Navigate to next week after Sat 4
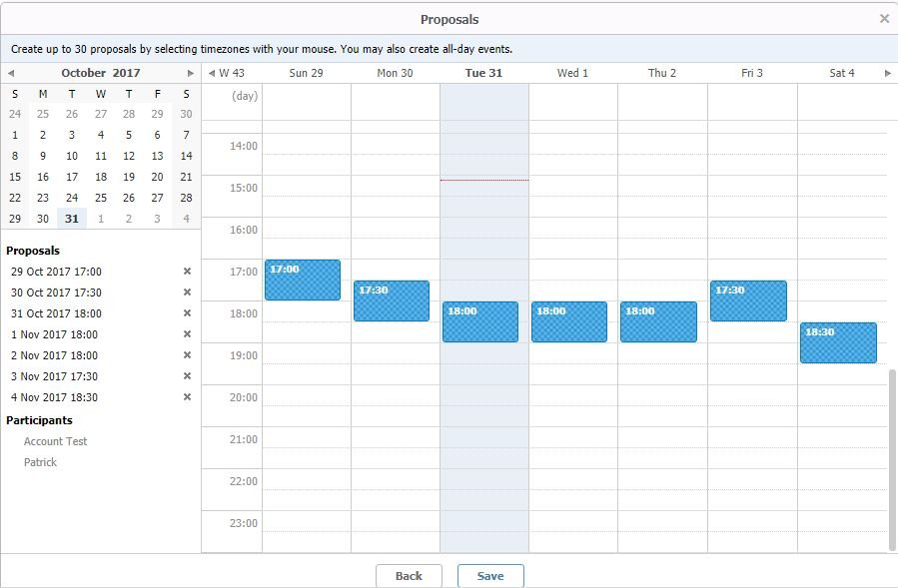This screenshot has height=588, width=898. (x=888, y=73)
